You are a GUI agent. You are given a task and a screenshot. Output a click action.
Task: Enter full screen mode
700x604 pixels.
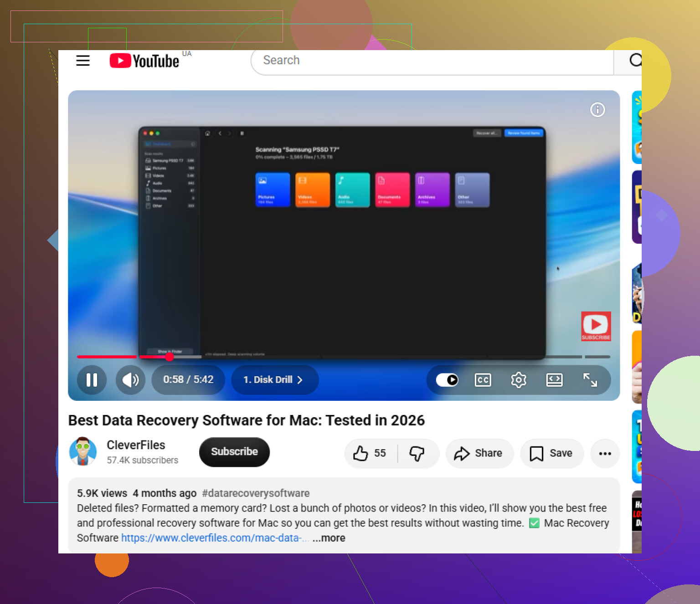[590, 380]
